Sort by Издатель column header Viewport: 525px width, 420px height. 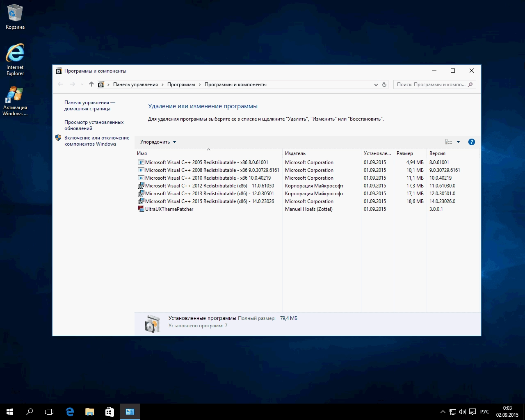pyautogui.click(x=322, y=153)
